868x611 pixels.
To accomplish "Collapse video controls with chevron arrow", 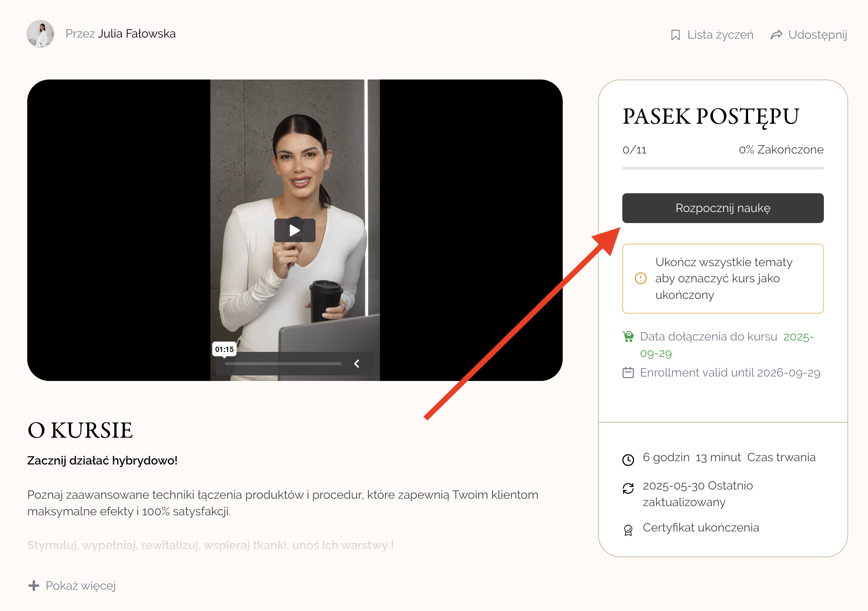I will point(356,364).
